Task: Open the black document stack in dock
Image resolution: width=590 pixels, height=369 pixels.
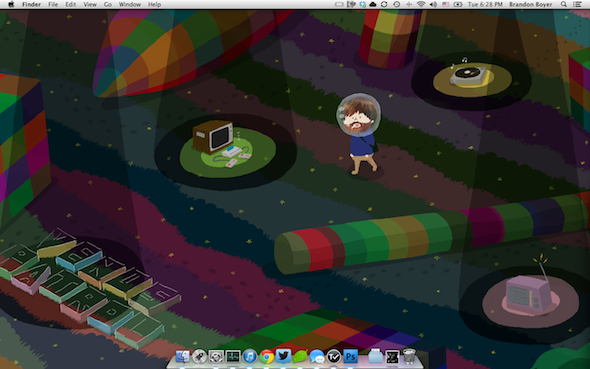Action: point(392,356)
